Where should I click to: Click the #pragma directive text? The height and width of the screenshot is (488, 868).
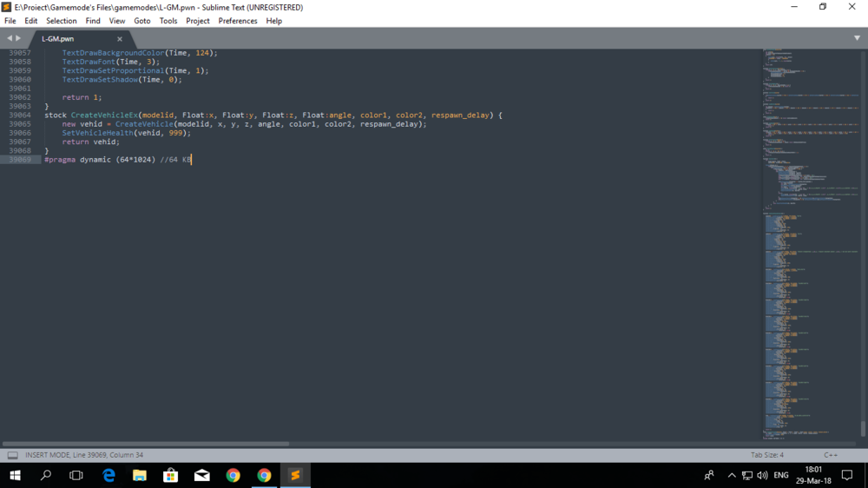point(60,160)
